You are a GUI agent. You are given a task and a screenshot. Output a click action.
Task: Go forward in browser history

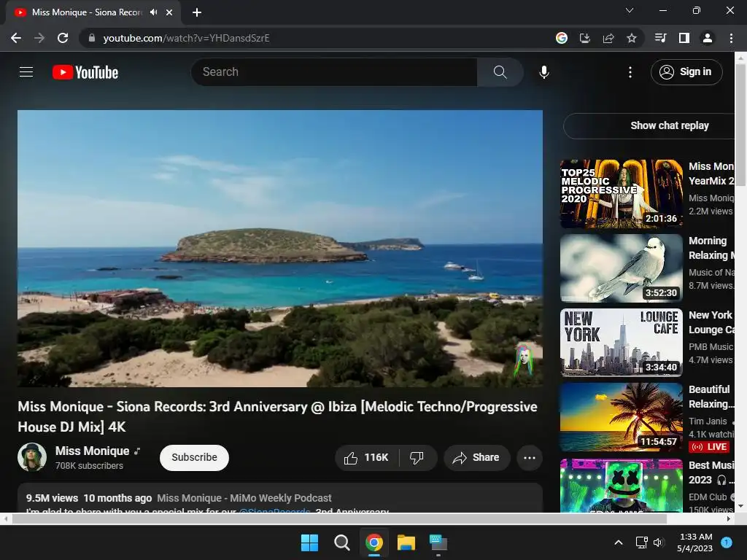(39, 38)
